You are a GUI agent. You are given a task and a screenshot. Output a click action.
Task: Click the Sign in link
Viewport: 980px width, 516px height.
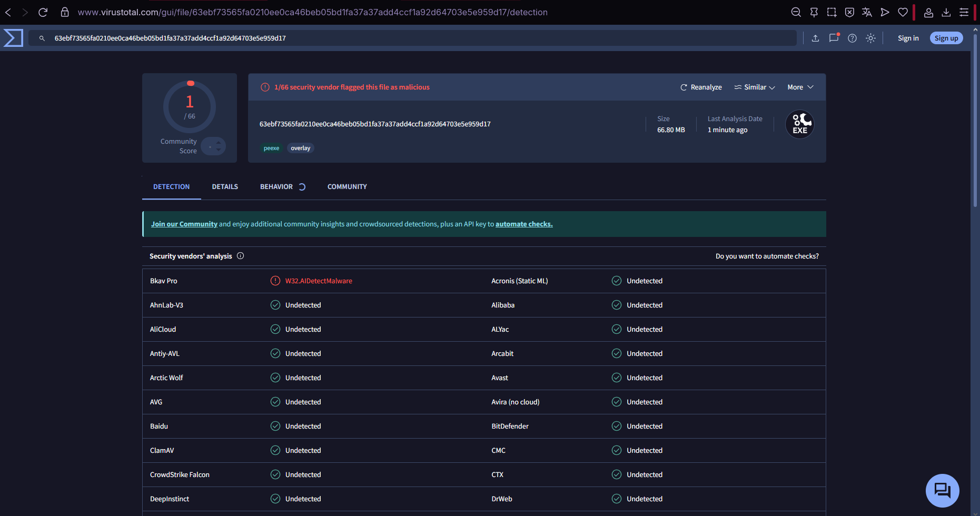[x=908, y=38]
